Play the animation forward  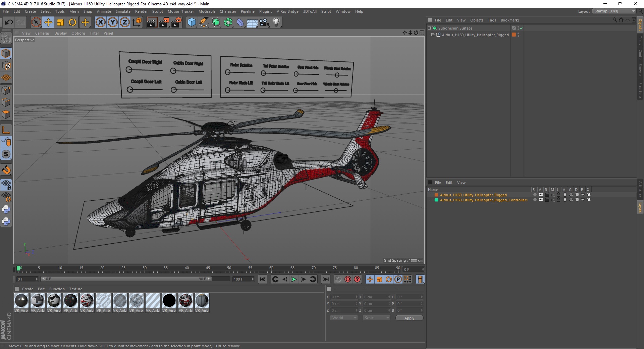[x=294, y=279]
